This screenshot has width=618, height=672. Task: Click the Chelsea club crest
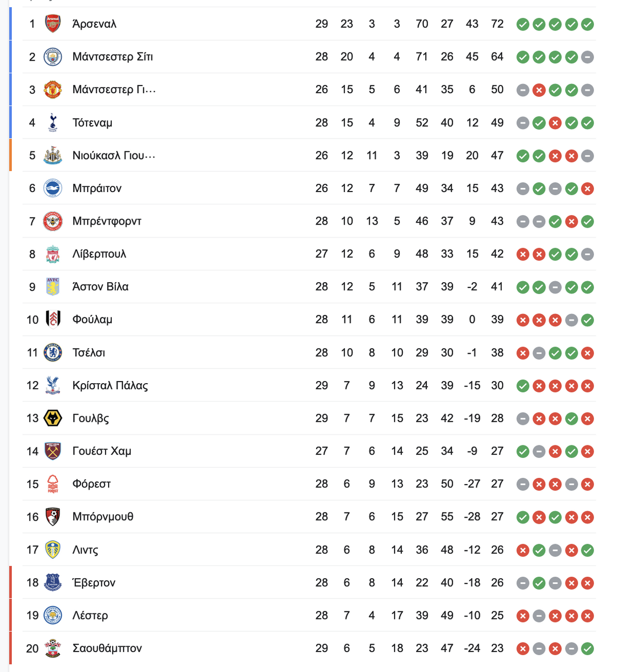point(53,353)
